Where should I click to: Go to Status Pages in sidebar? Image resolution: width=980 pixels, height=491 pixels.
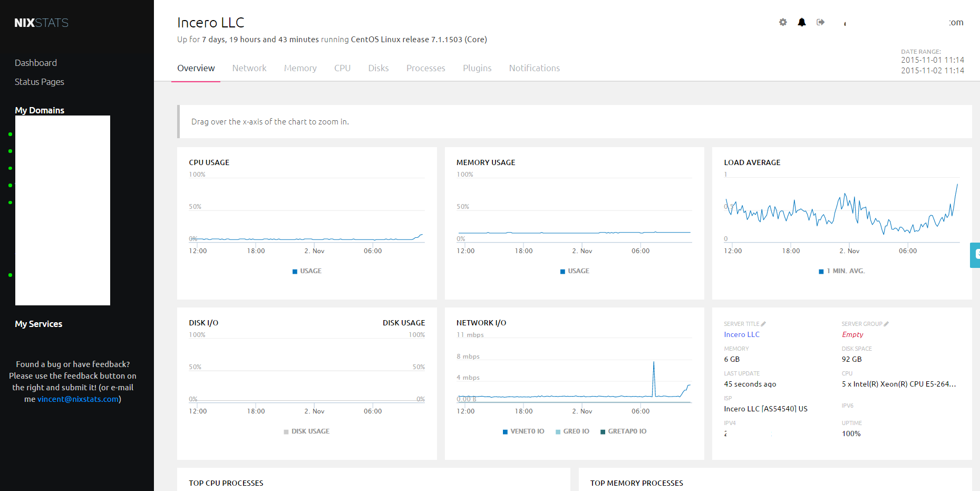tap(40, 82)
